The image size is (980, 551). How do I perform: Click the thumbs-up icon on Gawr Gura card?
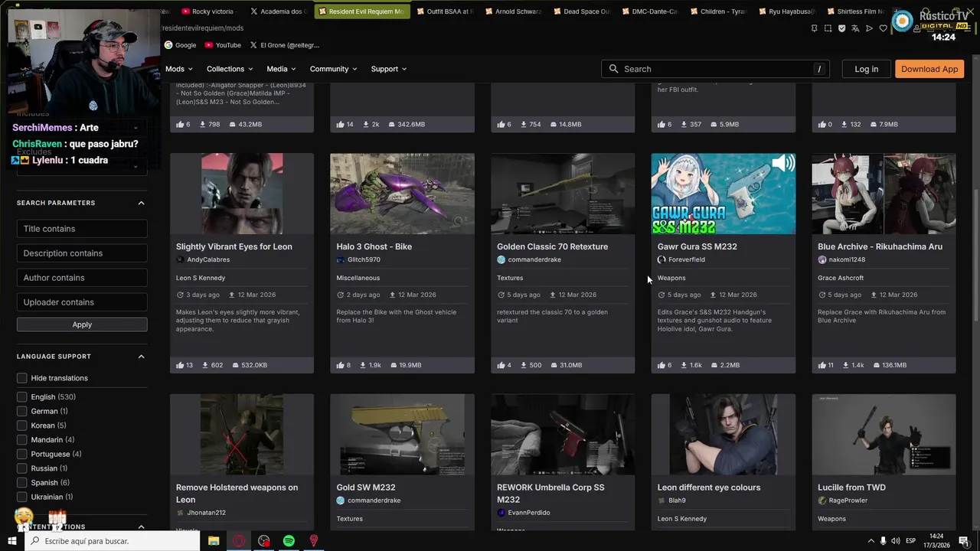click(x=661, y=365)
